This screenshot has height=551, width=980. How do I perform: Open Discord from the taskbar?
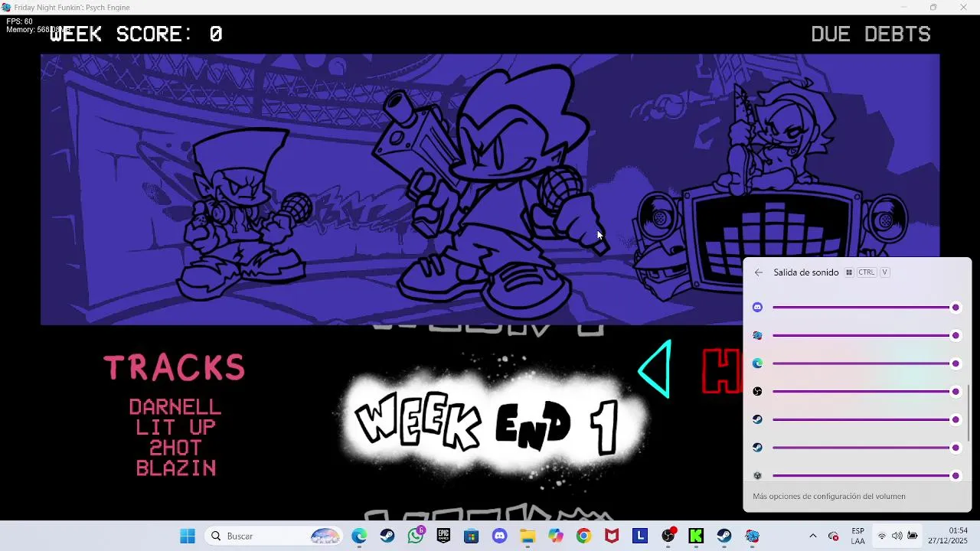[500, 536]
